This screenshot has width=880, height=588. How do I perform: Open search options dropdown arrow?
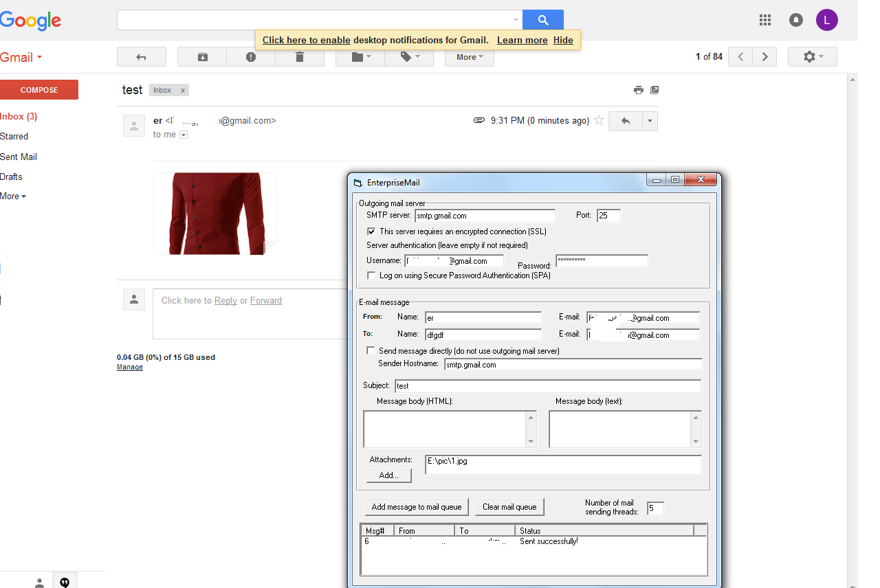click(x=516, y=20)
